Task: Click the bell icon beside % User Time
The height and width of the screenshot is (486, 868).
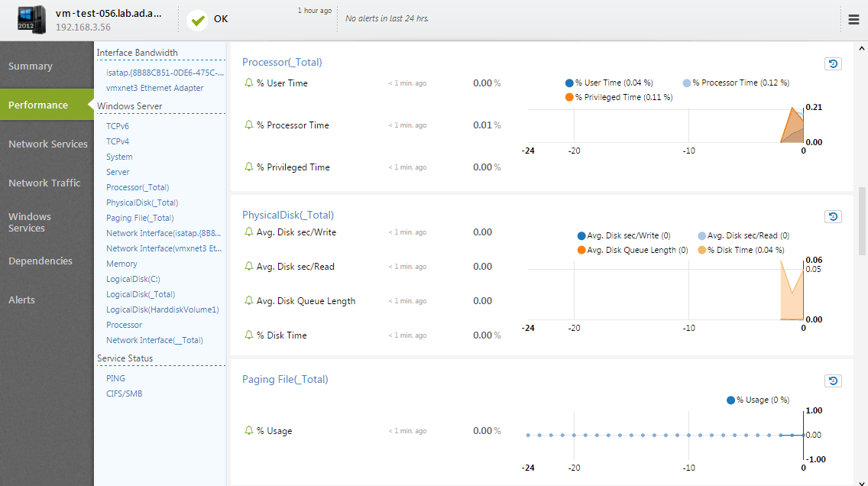Action: (x=248, y=83)
